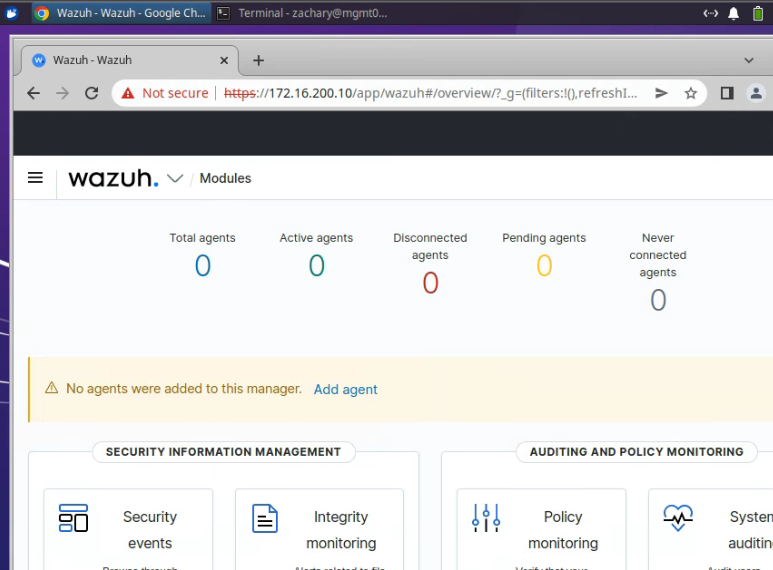Open a new Chrome tab
The image size is (773, 570).
click(x=258, y=60)
